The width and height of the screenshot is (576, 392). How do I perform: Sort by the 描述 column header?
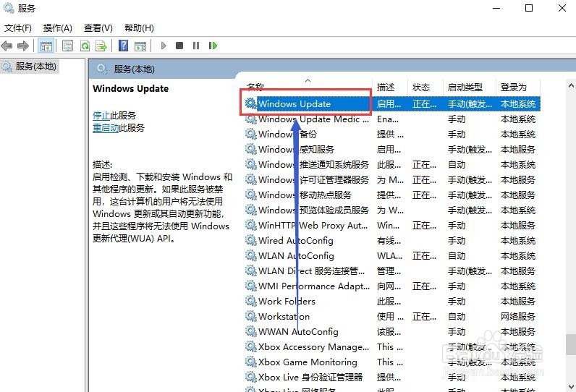tap(390, 88)
